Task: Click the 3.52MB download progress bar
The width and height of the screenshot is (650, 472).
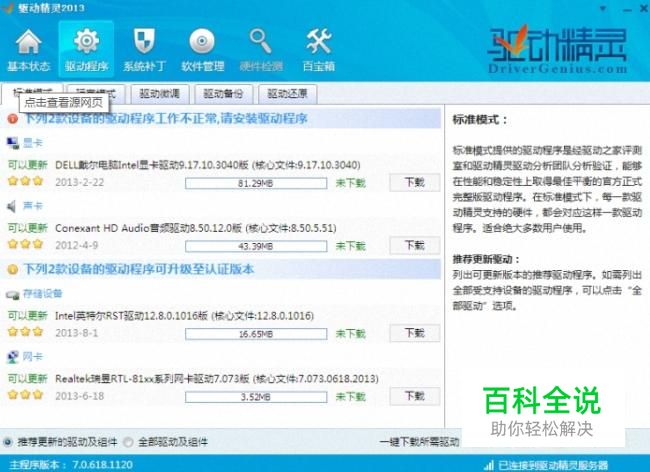Action: 256,397
